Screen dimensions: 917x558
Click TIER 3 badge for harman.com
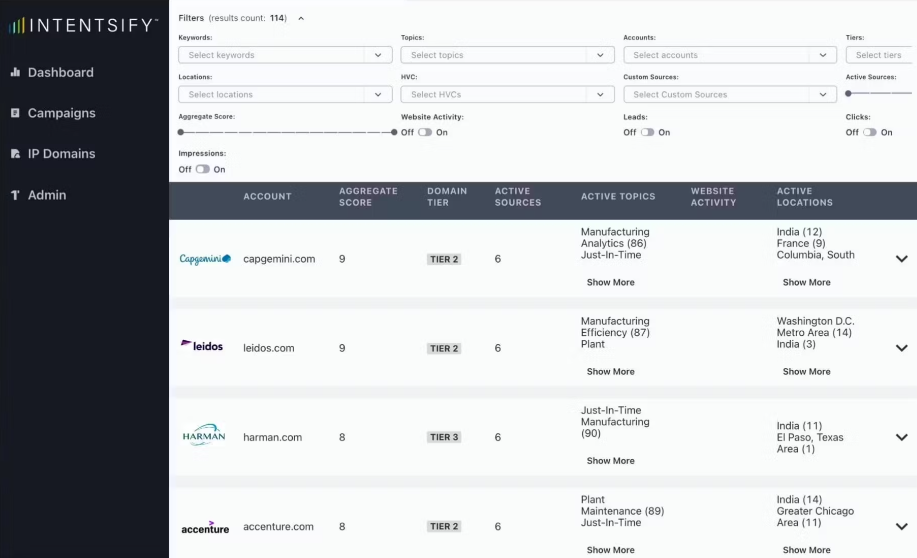[444, 437]
